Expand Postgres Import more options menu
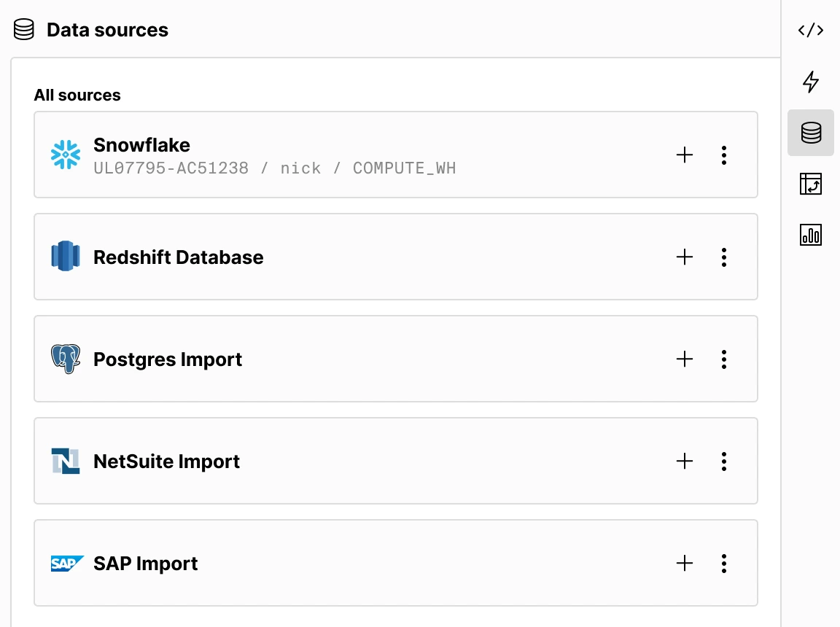The height and width of the screenshot is (627, 840). pos(724,359)
